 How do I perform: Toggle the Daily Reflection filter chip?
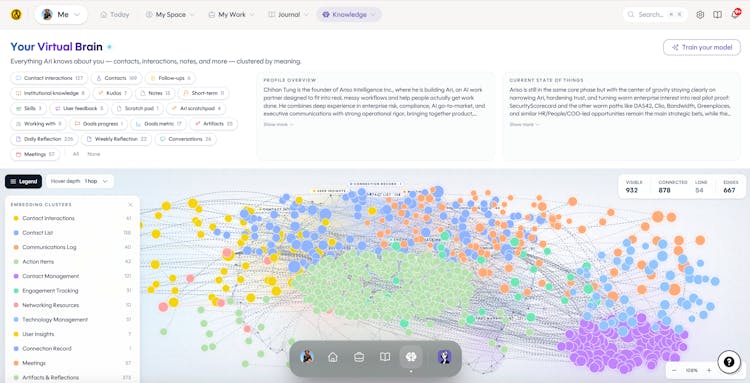coord(44,139)
